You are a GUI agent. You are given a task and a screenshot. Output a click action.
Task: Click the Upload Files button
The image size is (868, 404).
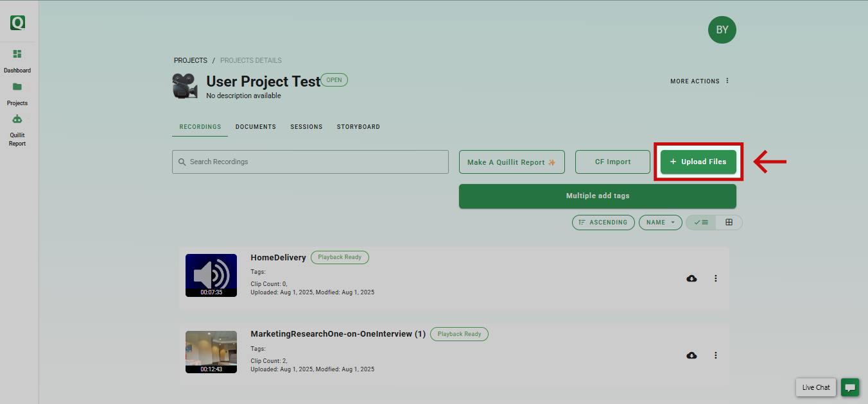pos(698,162)
